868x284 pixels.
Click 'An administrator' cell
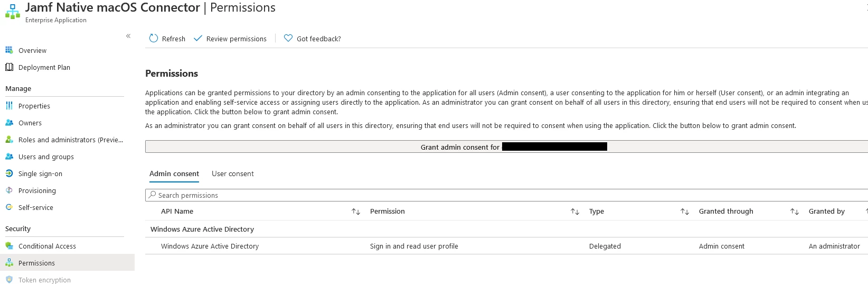click(834, 246)
